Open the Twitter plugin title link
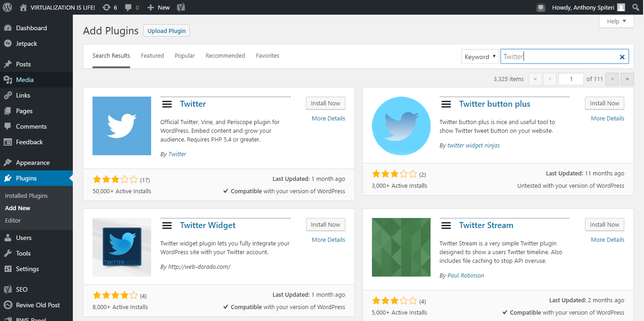644x321 pixels. pos(193,104)
